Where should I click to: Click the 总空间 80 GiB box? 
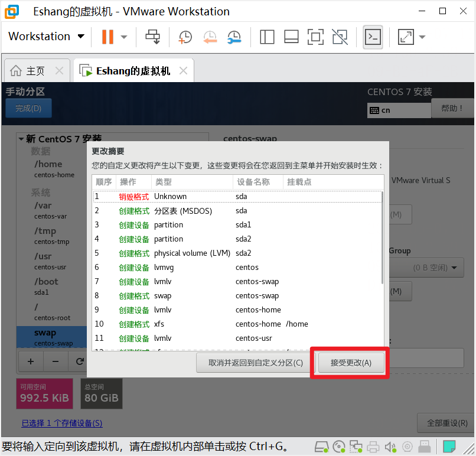click(x=102, y=393)
